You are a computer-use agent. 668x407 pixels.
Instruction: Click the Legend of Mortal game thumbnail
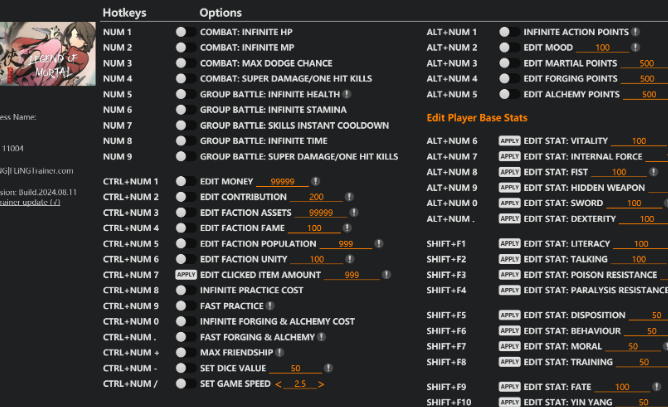(47, 61)
